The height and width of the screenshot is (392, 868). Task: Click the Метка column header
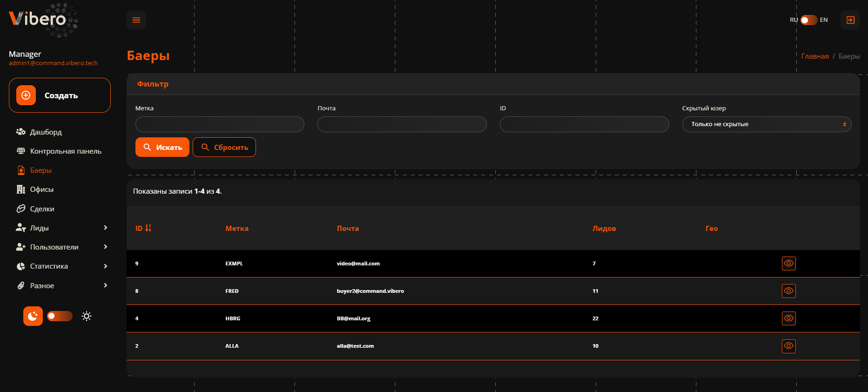pyautogui.click(x=237, y=229)
